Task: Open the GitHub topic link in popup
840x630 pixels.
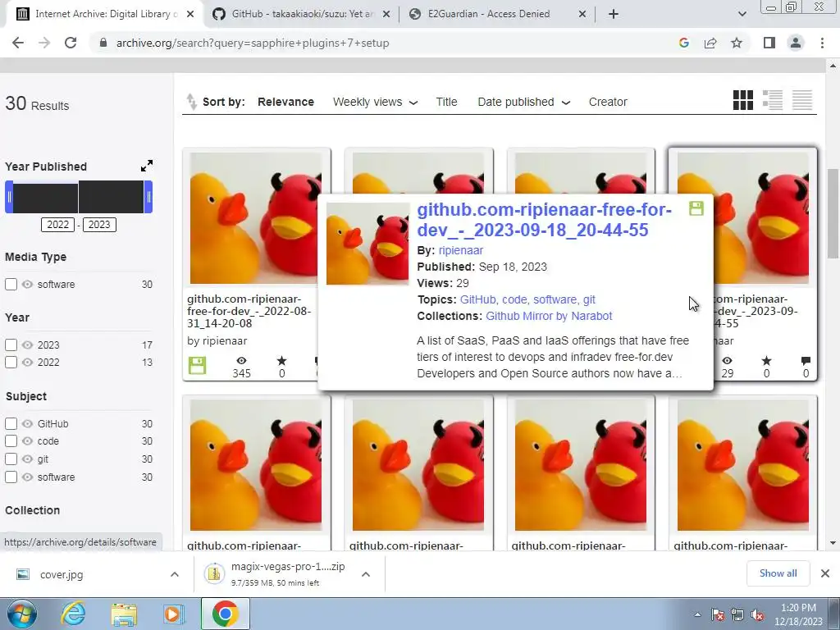Action: click(477, 299)
